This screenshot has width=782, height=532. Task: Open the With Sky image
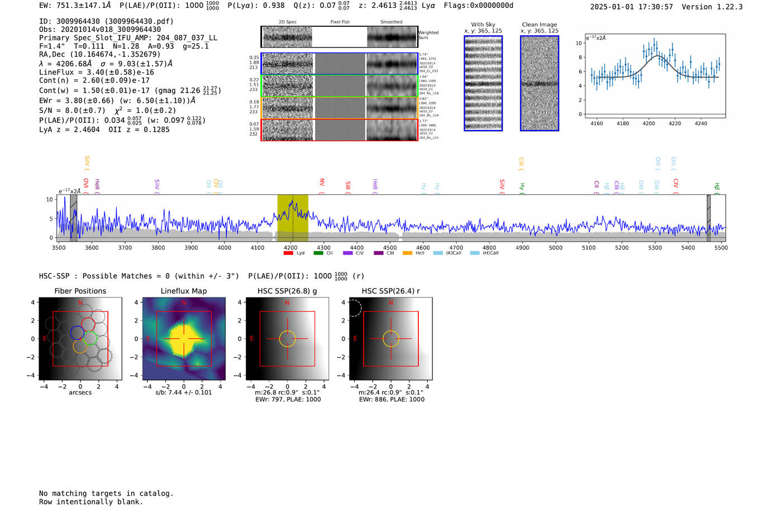(483, 83)
